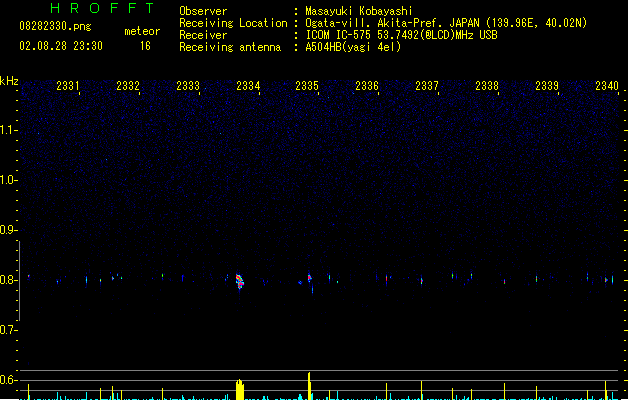The height and width of the screenshot is (400, 629).
Task: Click the 2336 time marker
Action: click(367, 86)
